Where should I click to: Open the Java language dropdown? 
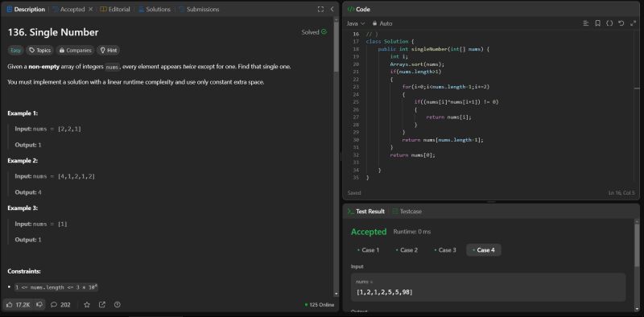coord(356,23)
